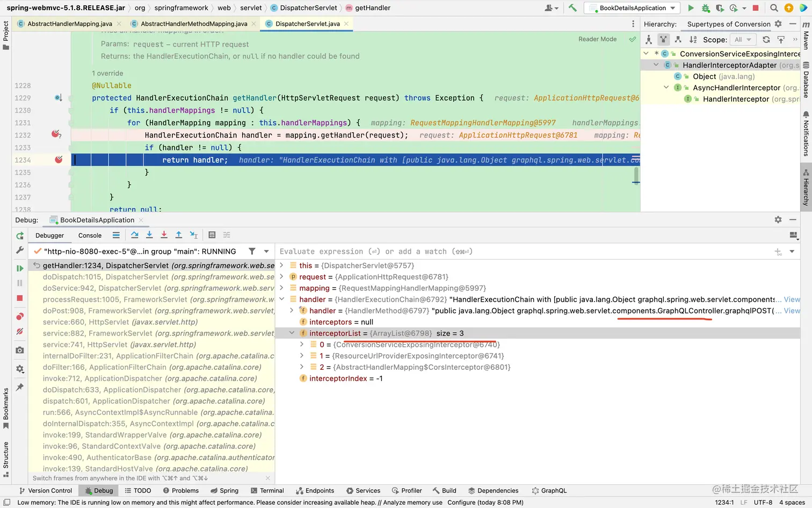This screenshot has height=508, width=812.
Task: Run BookDetailsApplication with the green play icon
Action: [x=691, y=8]
